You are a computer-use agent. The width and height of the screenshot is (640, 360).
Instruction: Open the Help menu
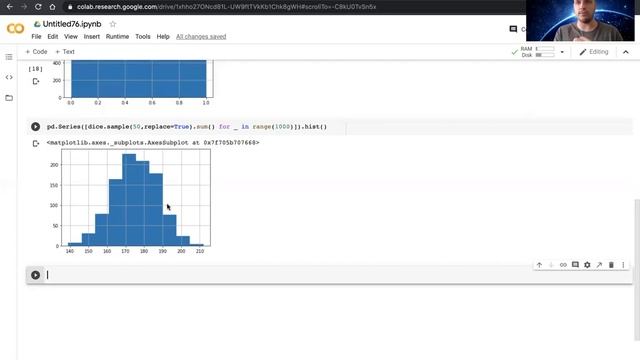(163, 37)
